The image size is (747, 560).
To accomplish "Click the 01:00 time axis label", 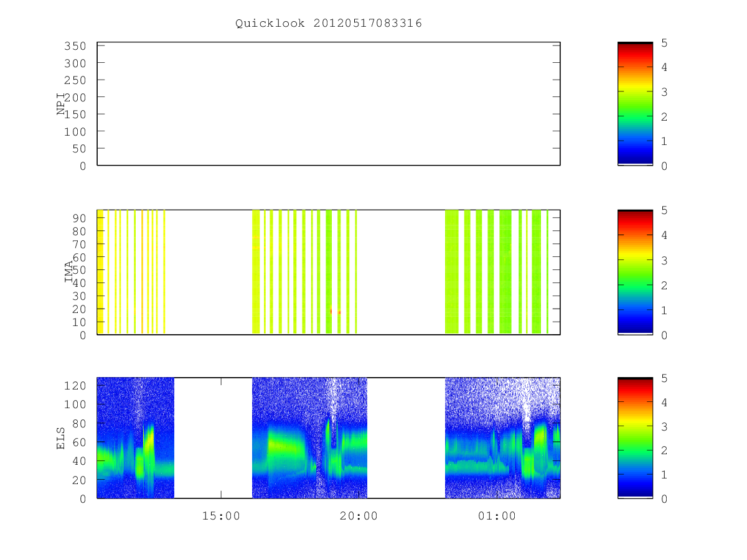I will [x=497, y=516].
